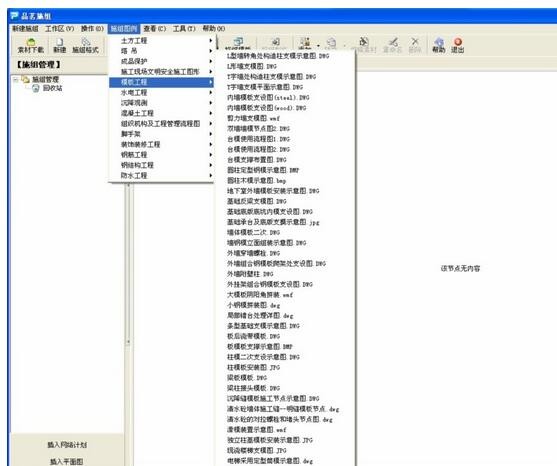This screenshot has width=557, height=466.
Task: Click the application logo in title bar
Action: click(x=14, y=16)
